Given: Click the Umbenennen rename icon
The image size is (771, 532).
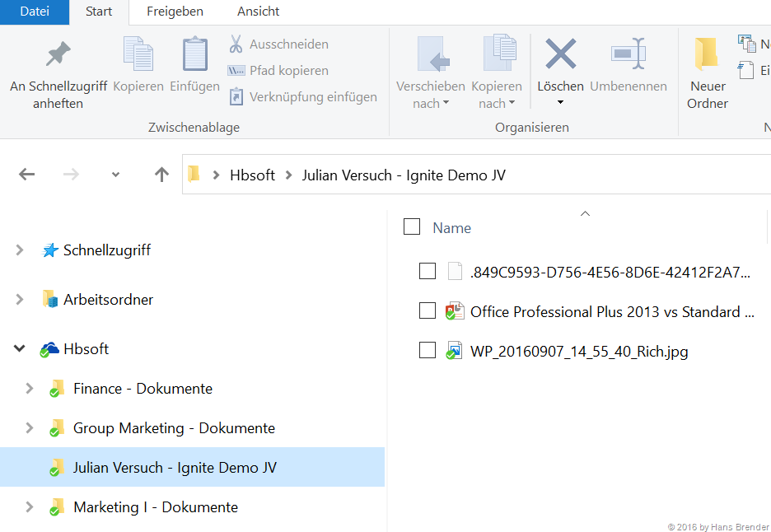Looking at the screenshot, I should 628,54.
